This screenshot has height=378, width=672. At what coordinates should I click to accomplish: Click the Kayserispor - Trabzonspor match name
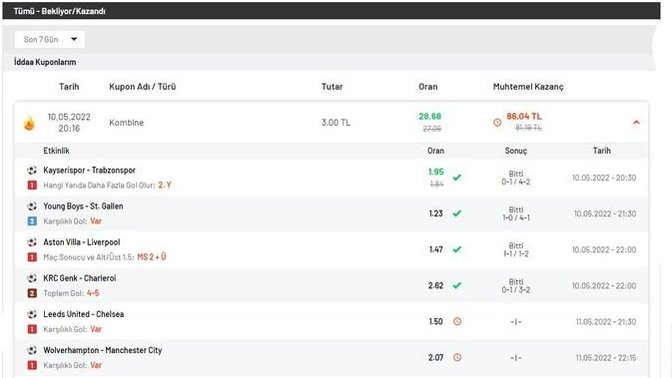click(89, 170)
